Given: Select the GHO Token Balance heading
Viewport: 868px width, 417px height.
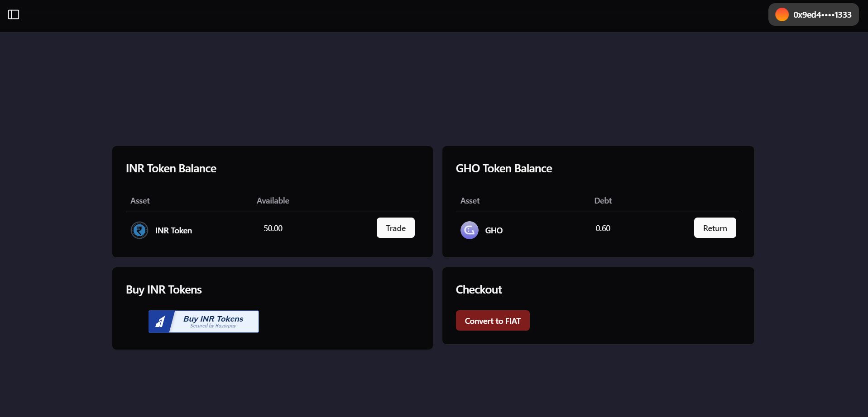Looking at the screenshot, I should tap(504, 168).
